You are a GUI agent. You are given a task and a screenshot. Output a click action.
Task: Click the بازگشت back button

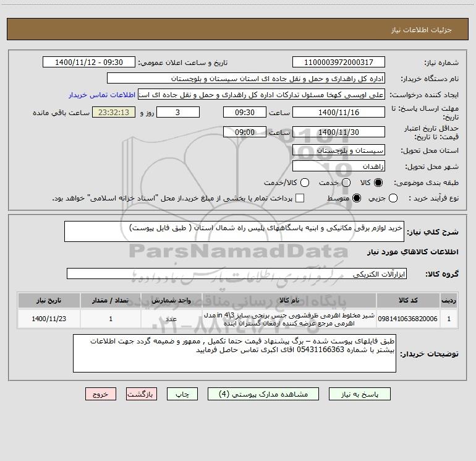click(x=142, y=394)
